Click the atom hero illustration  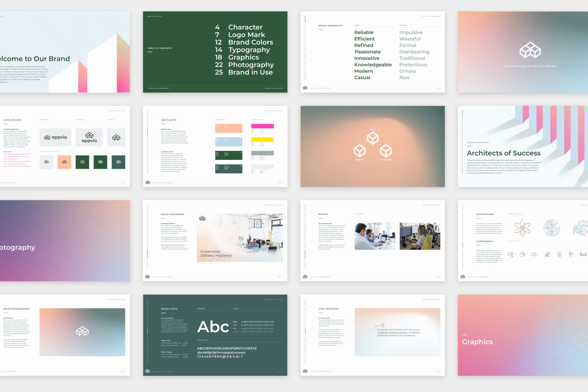522,228
